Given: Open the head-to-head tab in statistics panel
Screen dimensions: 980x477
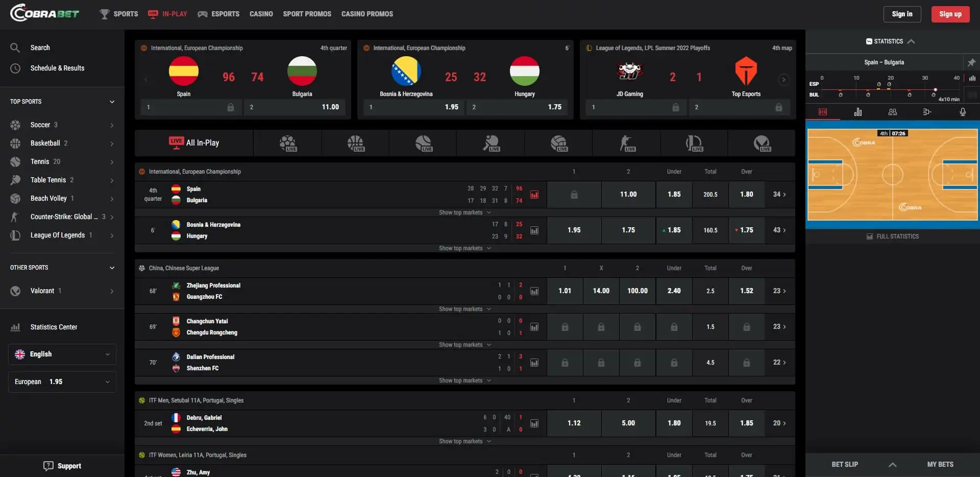Looking at the screenshot, I should 893,112.
